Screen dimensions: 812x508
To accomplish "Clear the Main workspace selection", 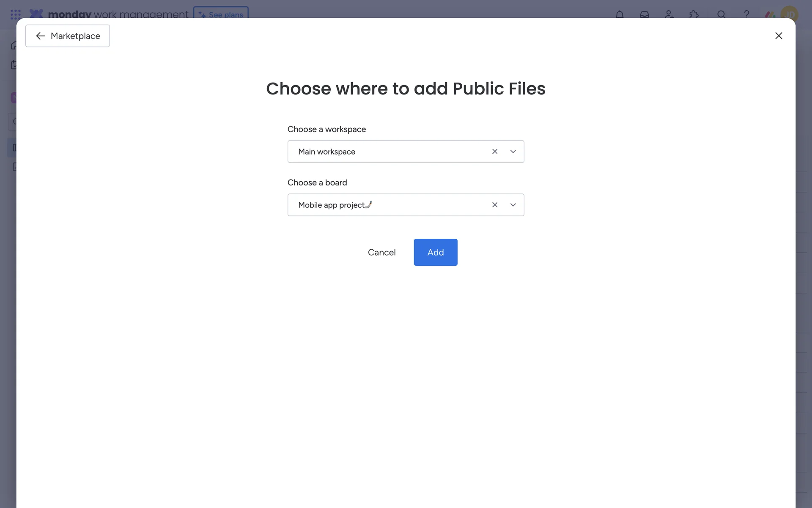I will pos(495,152).
